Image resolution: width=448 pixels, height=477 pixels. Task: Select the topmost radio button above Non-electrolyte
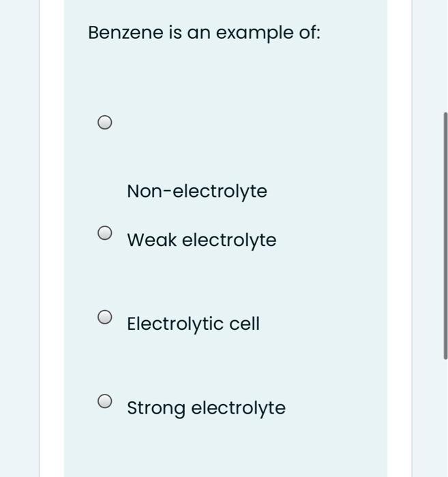pos(104,123)
